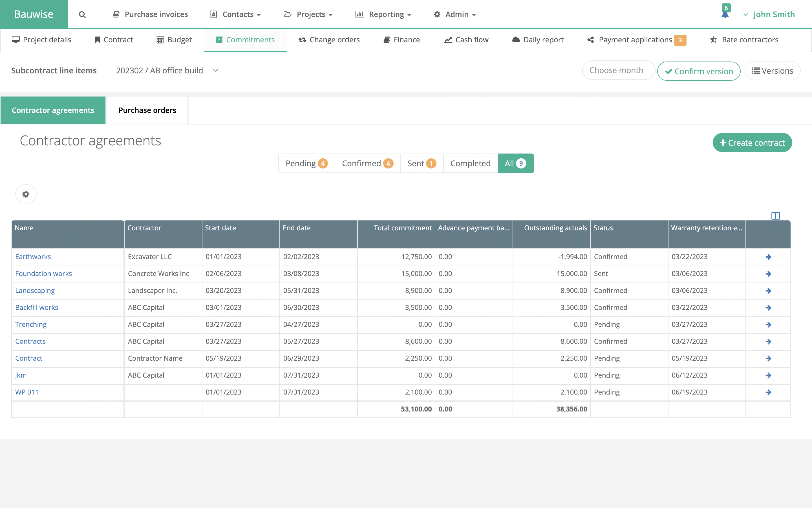The image size is (812, 508).
Task: Click outstanding actuals total 38,356.00
Action: pos(572,409)
